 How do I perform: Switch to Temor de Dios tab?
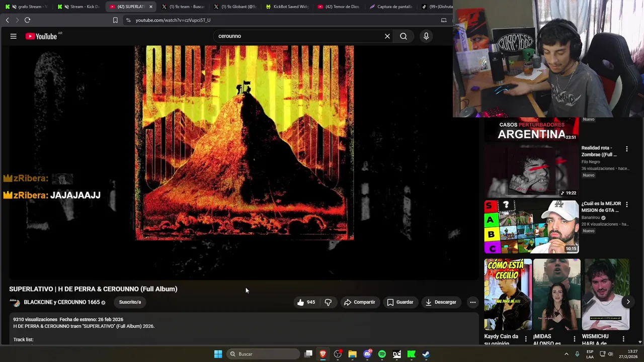tap(340, 7)
